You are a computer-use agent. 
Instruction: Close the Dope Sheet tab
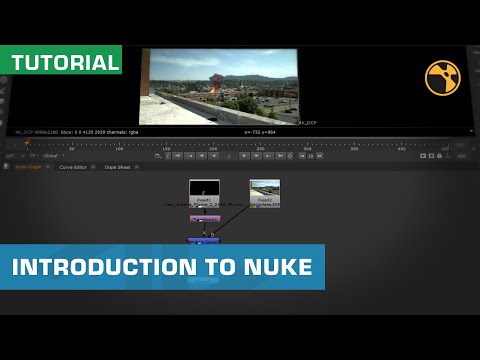pyautogui.click(x=137, y=167)
